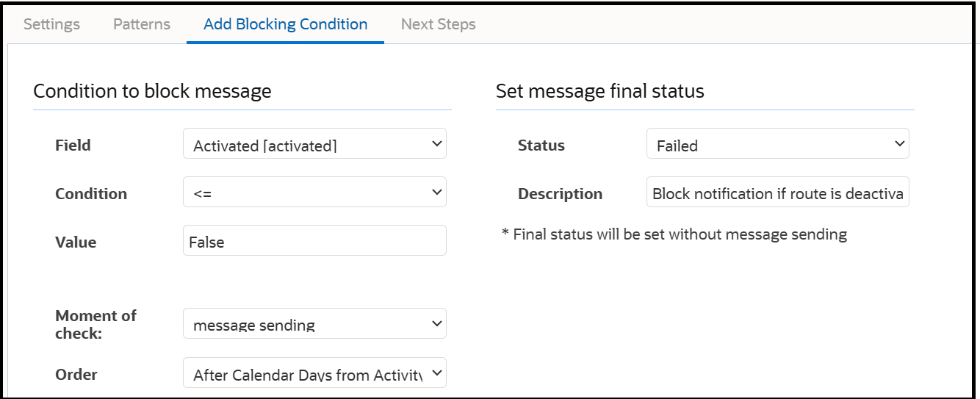This screenshot has height=399, width=980.
Task: Open the Patterns tab
Action: [x=142, y=24]
